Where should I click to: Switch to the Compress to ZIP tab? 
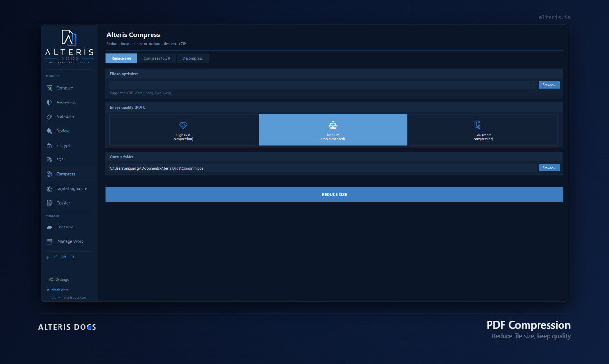click(x=157, y=58)
